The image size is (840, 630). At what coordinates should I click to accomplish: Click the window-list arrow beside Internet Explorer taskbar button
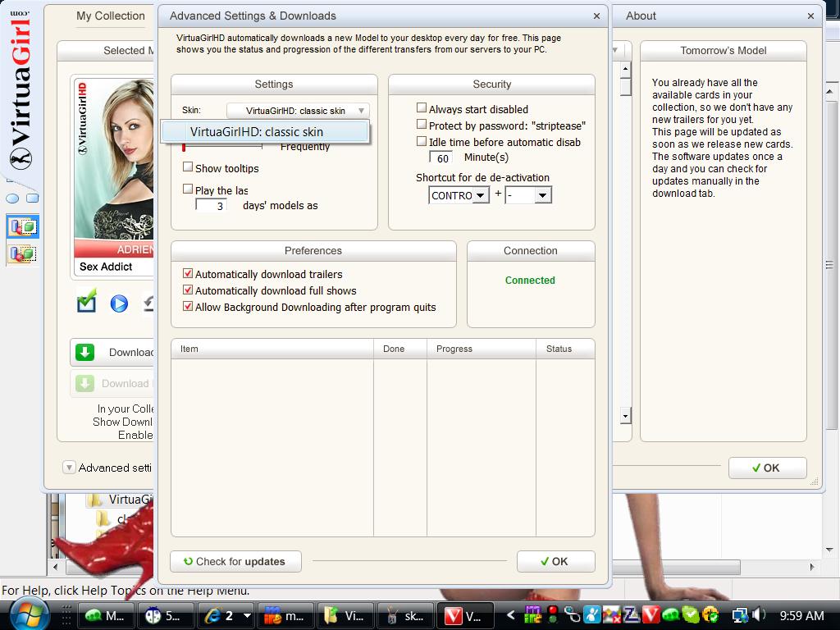(x=247, y=615)
